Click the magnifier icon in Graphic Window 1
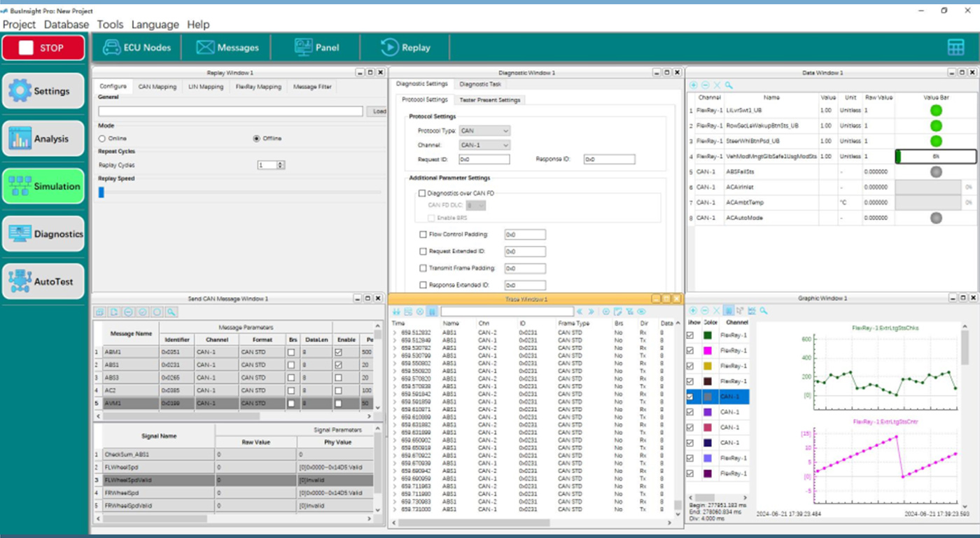 (x=764, y=310)
